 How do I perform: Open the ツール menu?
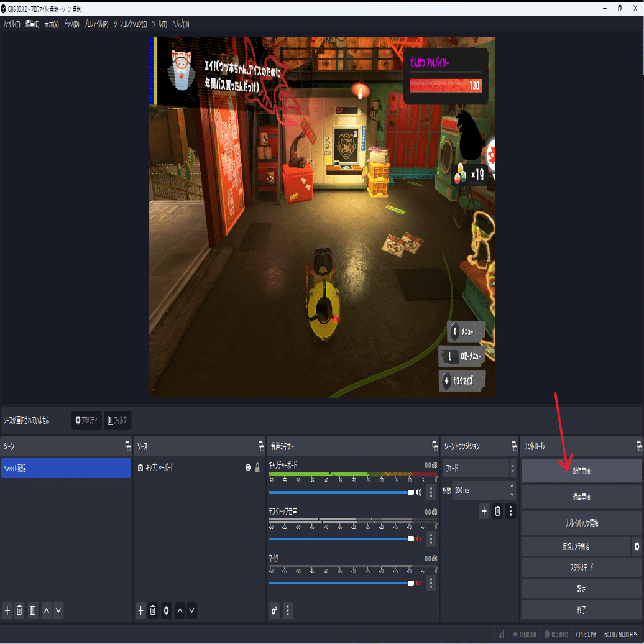pyautogui.click(x=159, y=24)
